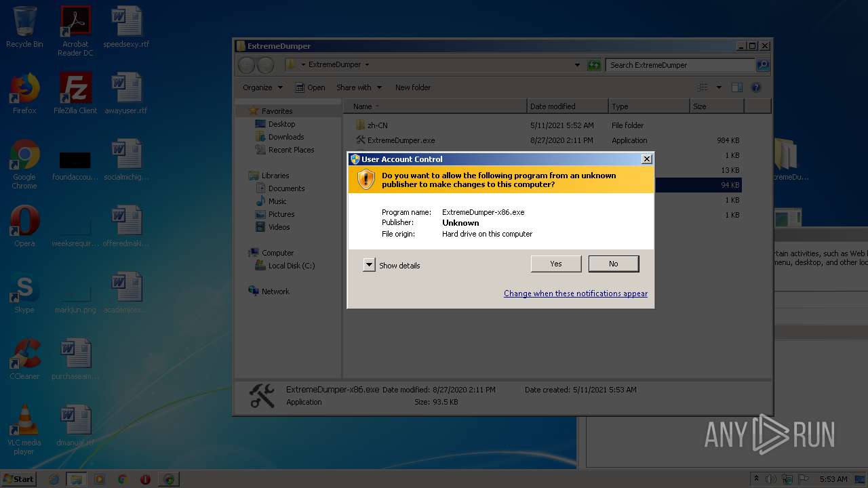Open the FileZilla Client desktop shortcut
Screen dimensions: 868x488
click(75, 94)
